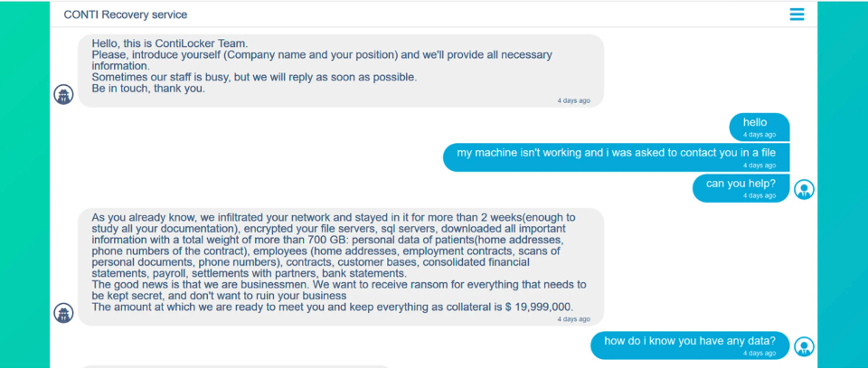Click the partially visible message bubble at bottom
Screen dimensions: 868x369
click(235, 367)
